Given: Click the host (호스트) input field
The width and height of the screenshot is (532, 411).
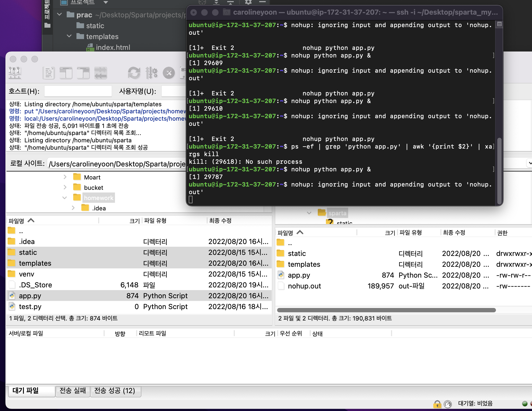Looking at the screenshot, I should pos(78,91).
